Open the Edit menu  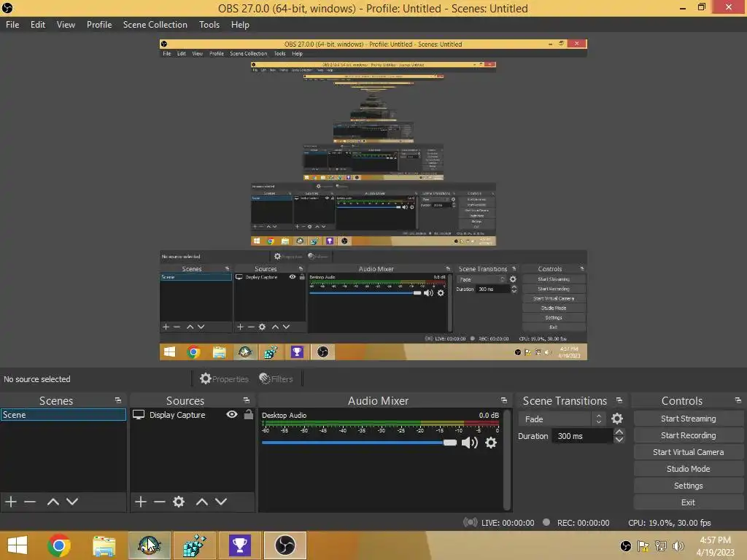click(x=38, y=25)
